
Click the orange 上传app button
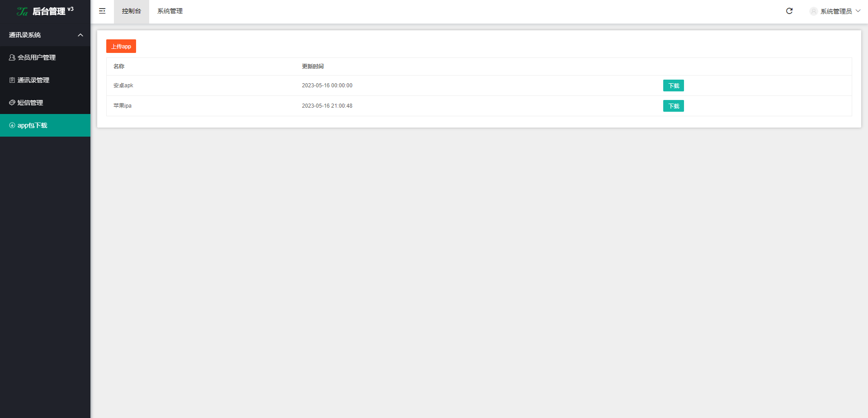(121, 46)
